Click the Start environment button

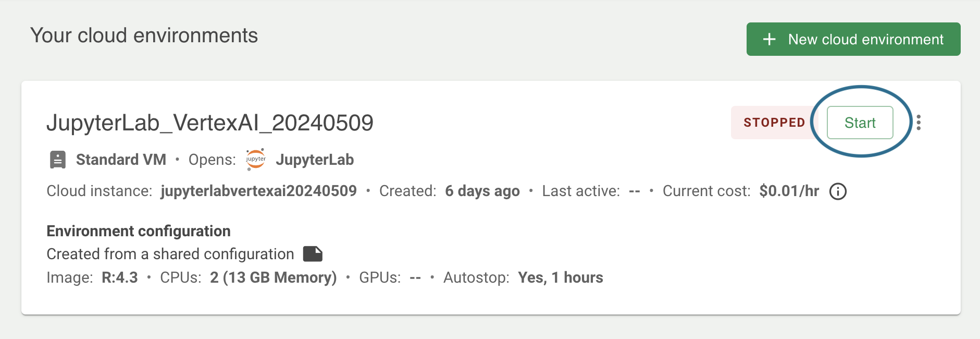pos(860,123)
